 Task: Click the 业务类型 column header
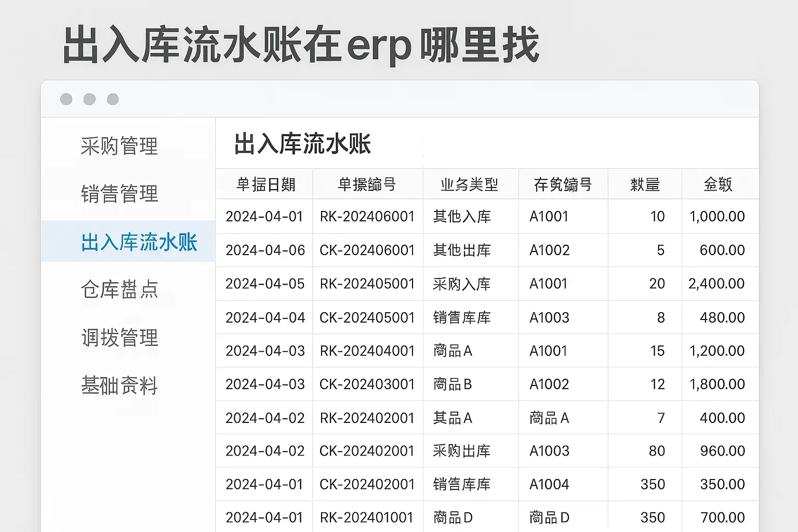coord(469,184)
